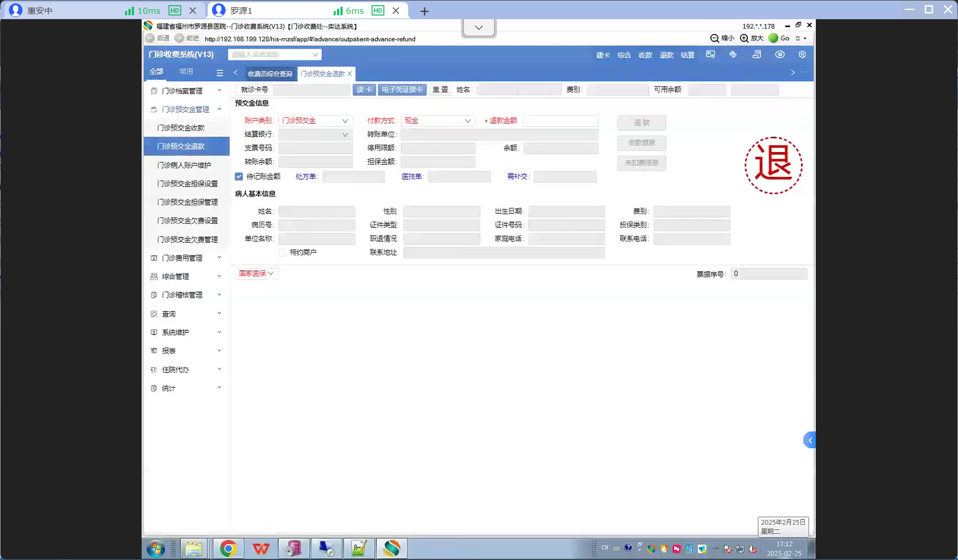The image size is (958, 560).
Task: Click the 缩小 zoom-out magnifier icon
Action: [x=714, y=38]
